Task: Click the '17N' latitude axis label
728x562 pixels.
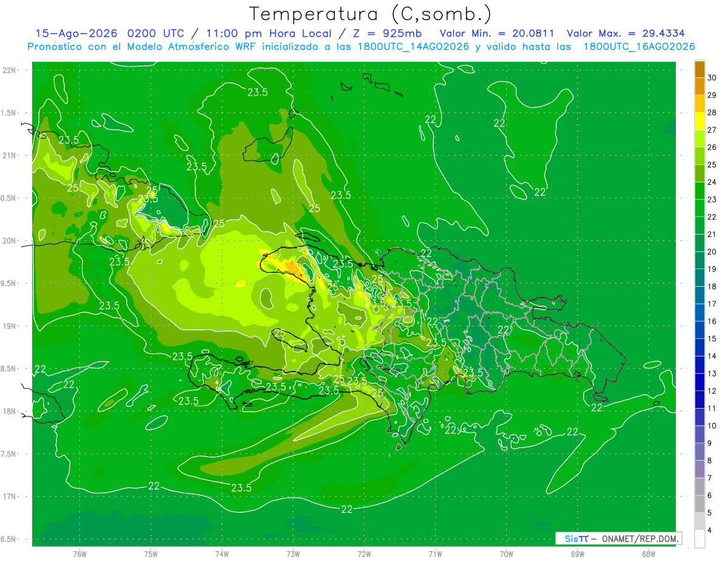Action: [10, 497]
